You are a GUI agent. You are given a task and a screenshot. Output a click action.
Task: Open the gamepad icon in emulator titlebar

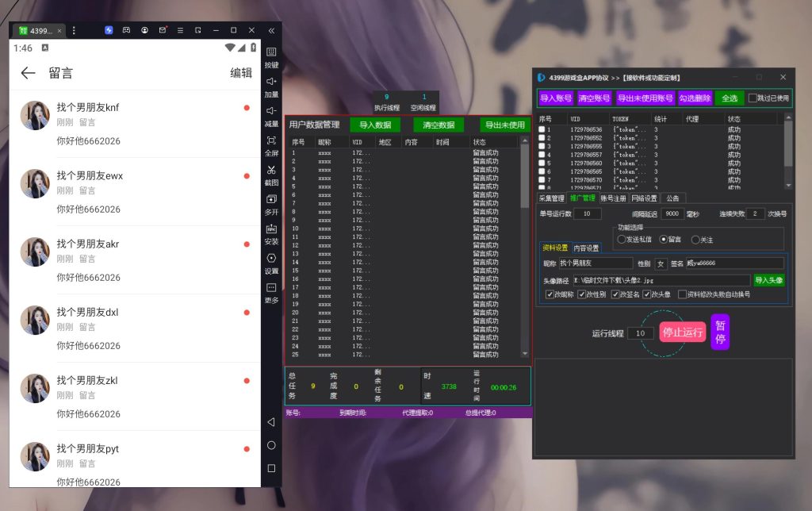tap(126, 31)
